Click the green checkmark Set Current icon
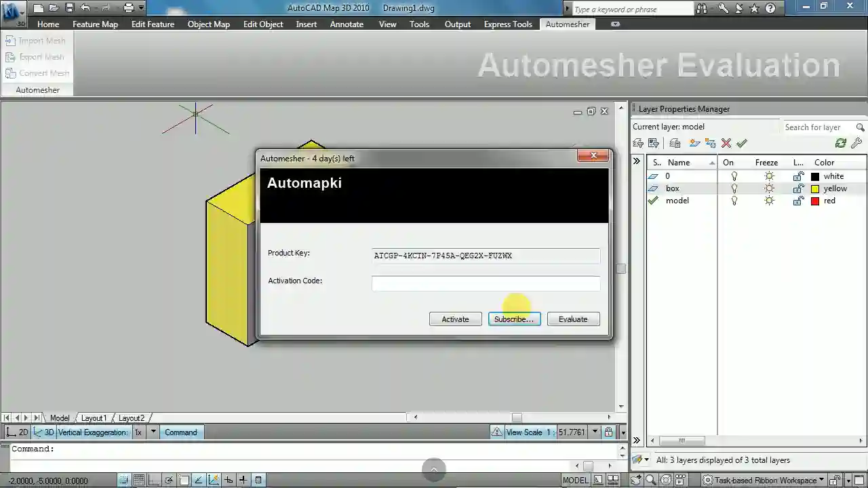The height and width of the screenshot is (488, 868). (742, 143)
